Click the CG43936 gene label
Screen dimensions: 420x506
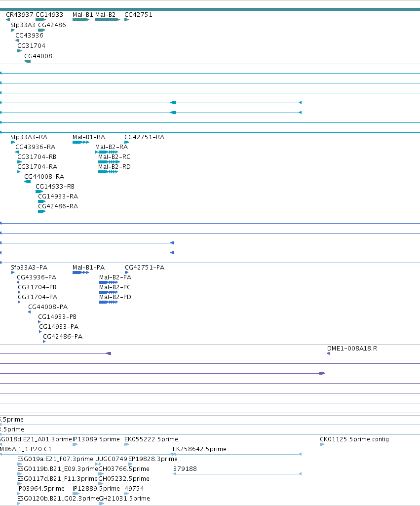pos(29,36)
